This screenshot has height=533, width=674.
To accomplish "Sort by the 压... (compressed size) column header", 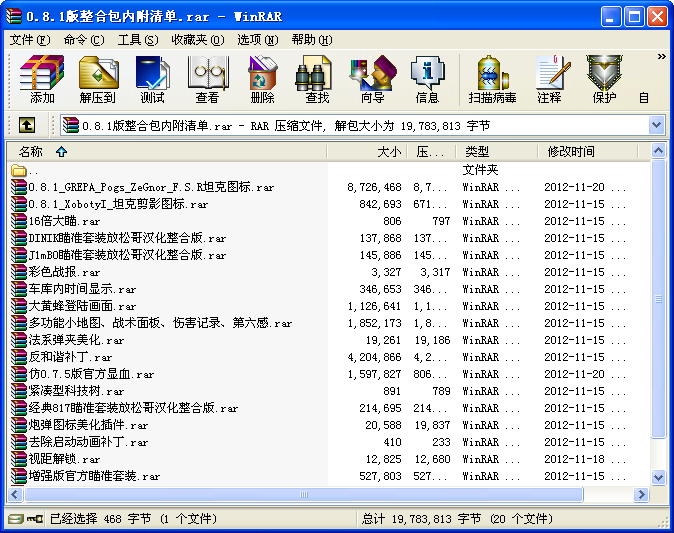I will tap(431, 152).
